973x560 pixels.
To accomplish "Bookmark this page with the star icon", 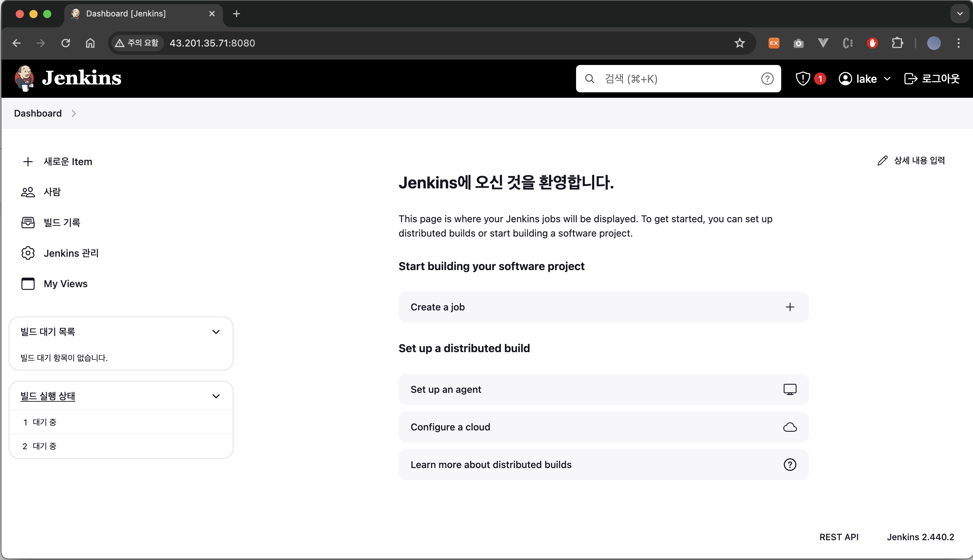I will (739, 43).
